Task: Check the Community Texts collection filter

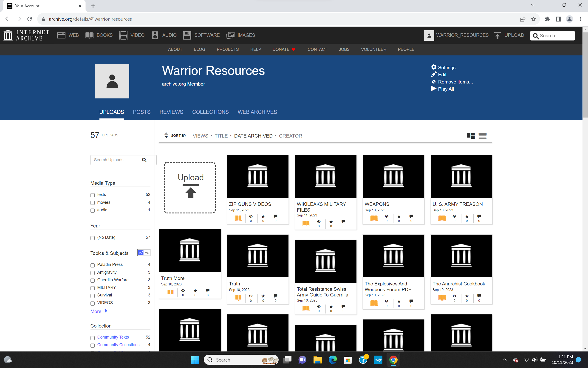Action: point(93,338)
